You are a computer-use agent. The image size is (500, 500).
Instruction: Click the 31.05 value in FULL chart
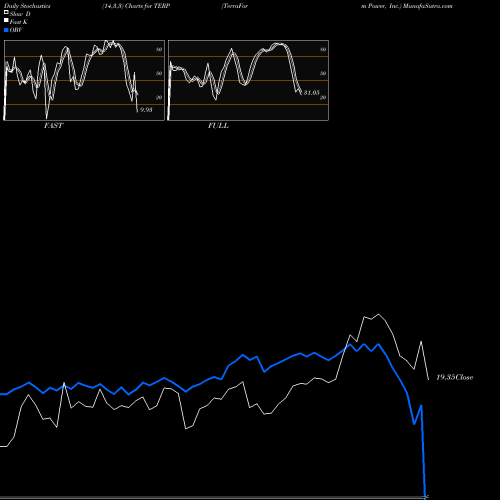click(x=311, y=93)
